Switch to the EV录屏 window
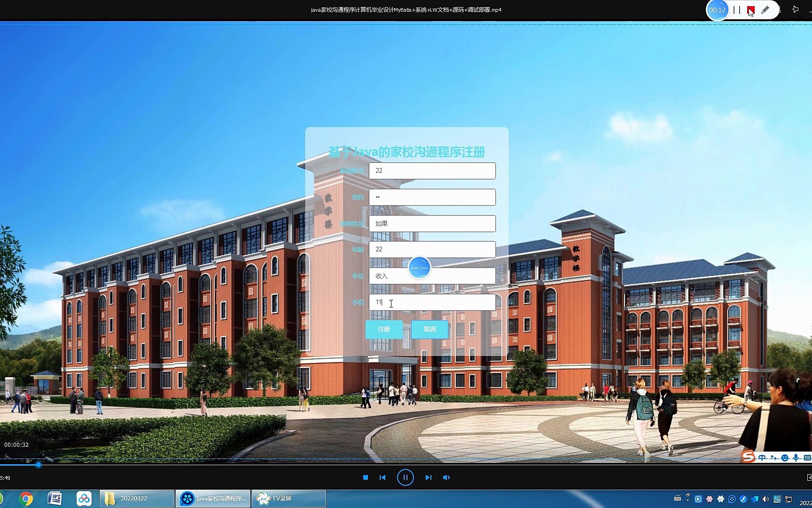812x508 pixels. tap(289, 499)
